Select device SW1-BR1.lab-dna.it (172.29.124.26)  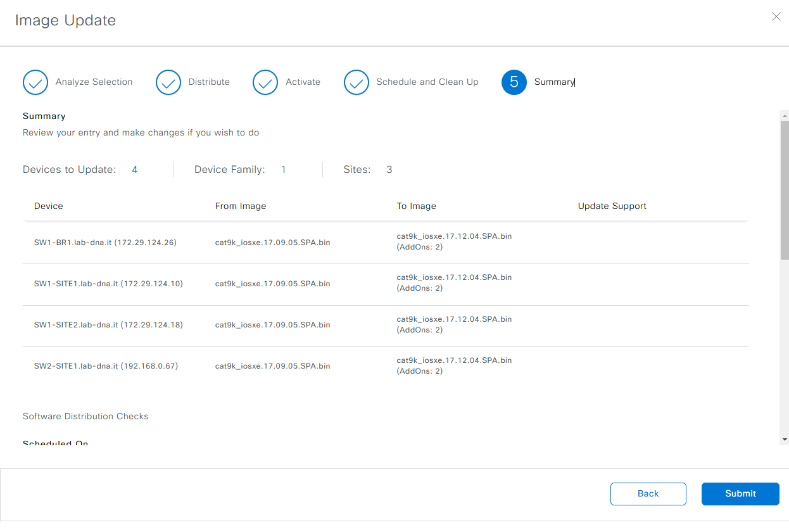[105, 243]
